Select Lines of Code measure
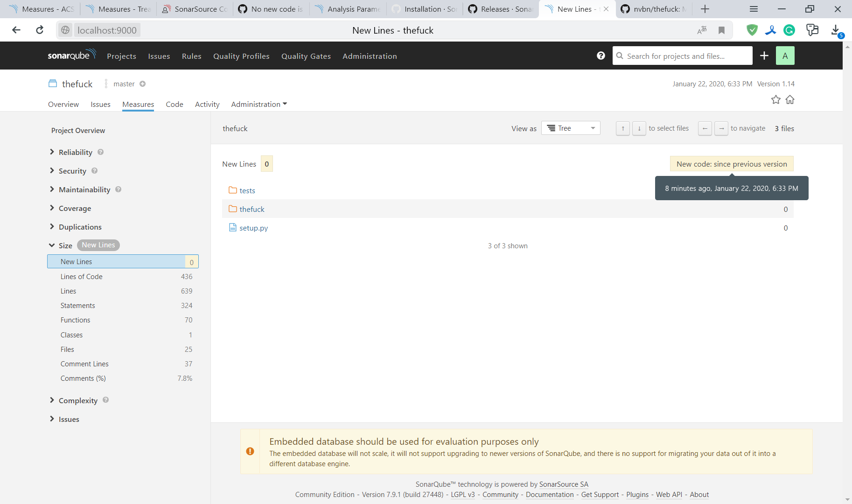This screenshot has height=504, width=852. pyautogui.click(x=123, y=276)
